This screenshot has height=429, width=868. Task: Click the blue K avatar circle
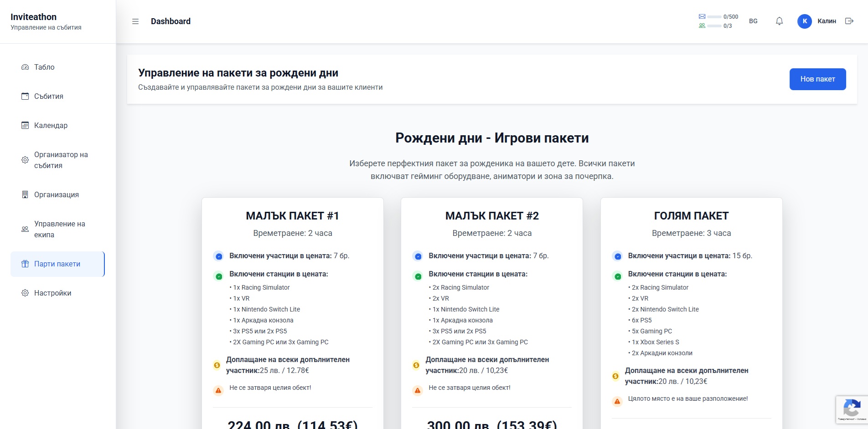click(x=804, y=21)
